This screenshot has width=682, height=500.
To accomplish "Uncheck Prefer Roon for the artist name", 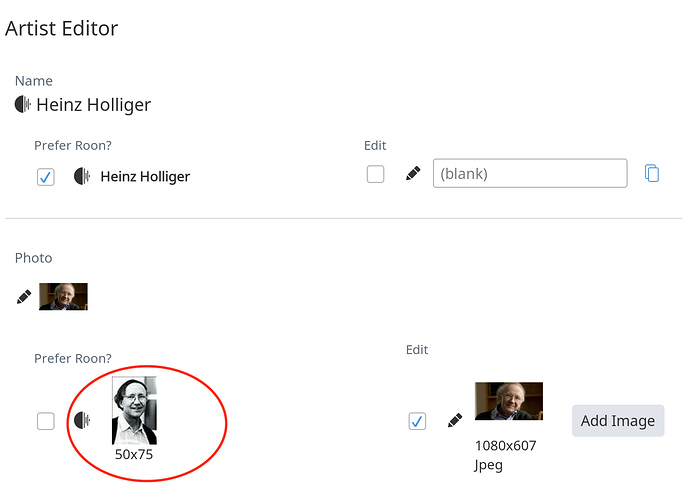I will point(46,177).
